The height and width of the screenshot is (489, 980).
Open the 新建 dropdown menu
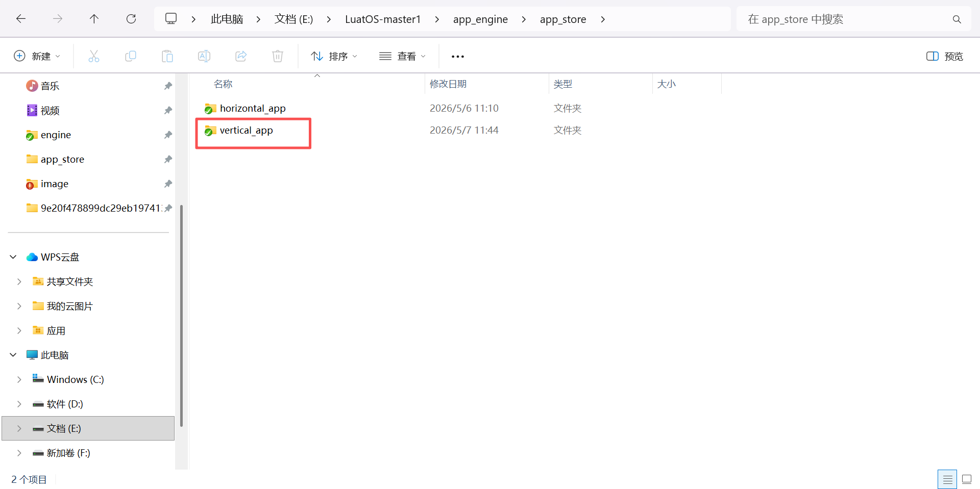tap(37, 56)
